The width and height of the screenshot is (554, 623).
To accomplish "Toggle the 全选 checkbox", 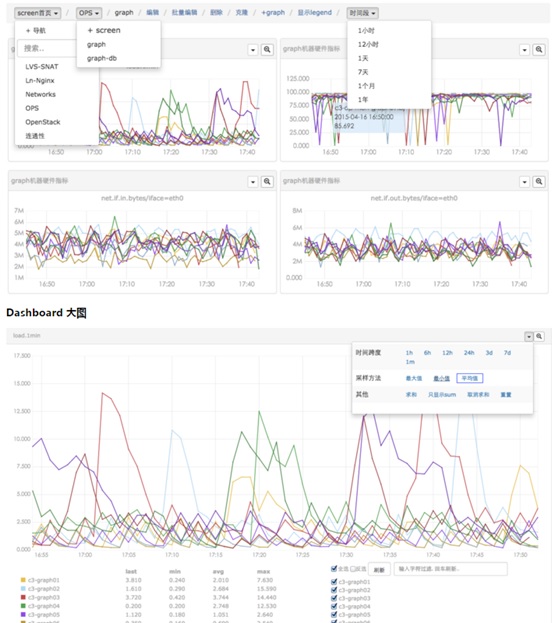I will pos(334,569).
